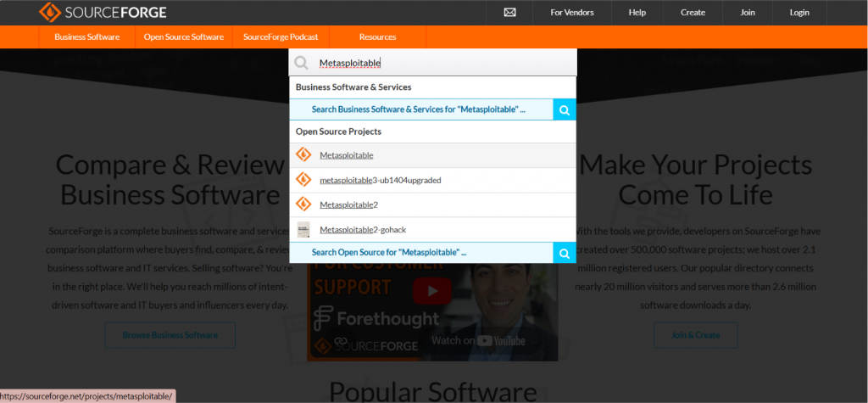Viewport: 868px width, 403px height.
Task: Select the Metasploitable2 suggestion
Action: [432, 205]
